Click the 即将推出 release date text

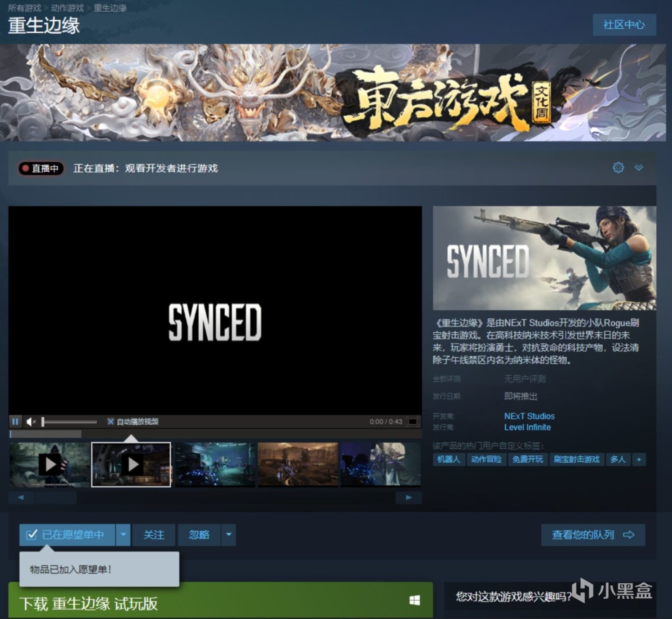(521, 396)
